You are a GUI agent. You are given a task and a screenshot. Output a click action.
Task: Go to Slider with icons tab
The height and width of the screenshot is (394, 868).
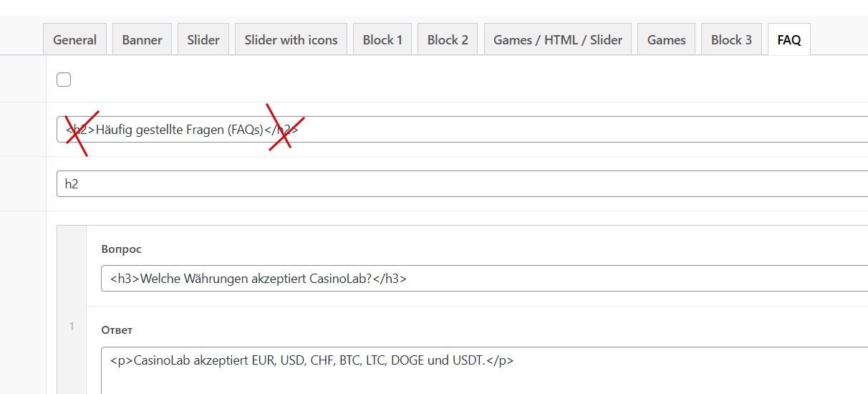[x=291, y=39]
